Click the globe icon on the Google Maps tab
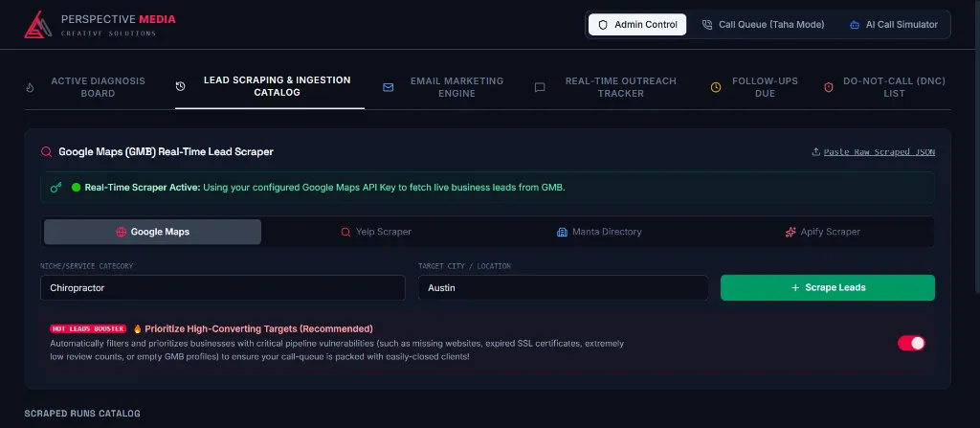The height and width of the screenshot is (428, 980). [x=122, y=232]
